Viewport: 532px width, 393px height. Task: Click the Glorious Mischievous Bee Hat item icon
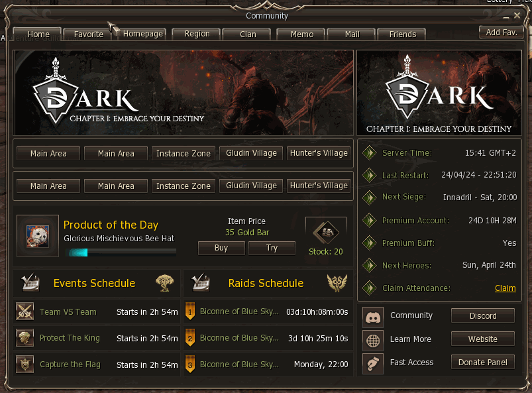(x=38, y=236)
